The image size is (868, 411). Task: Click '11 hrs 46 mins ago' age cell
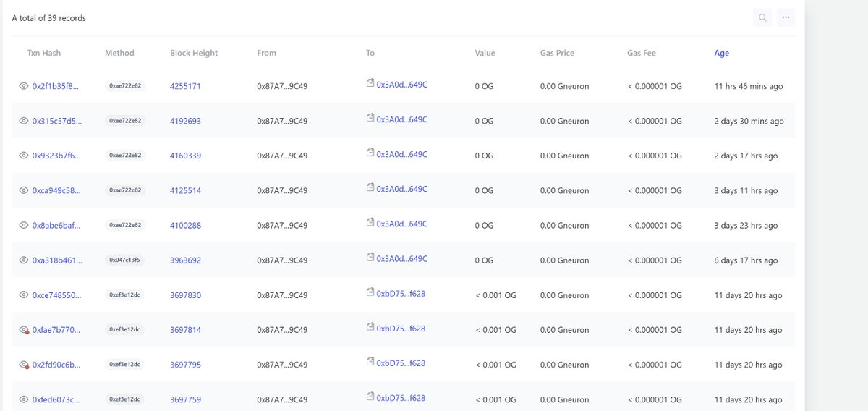(x=748, y=86)
